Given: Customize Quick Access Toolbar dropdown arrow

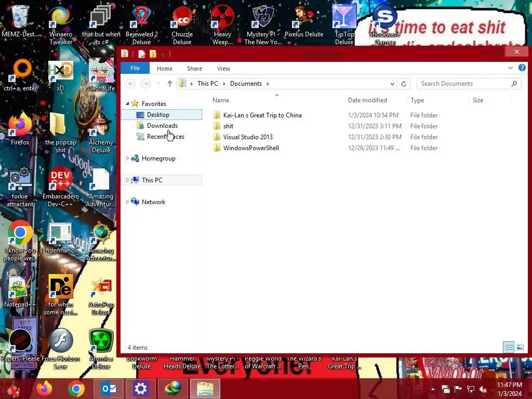Looking at the screenshot, I should point(163,54).
